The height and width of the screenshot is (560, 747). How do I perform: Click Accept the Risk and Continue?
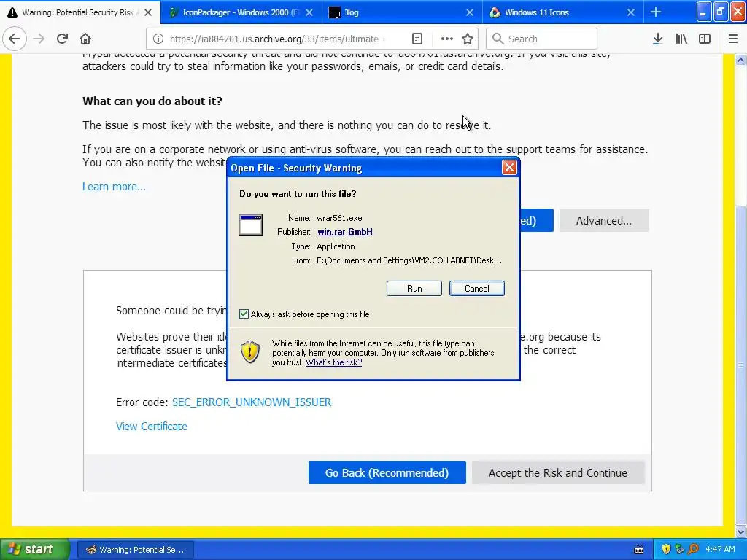point(558,472)
